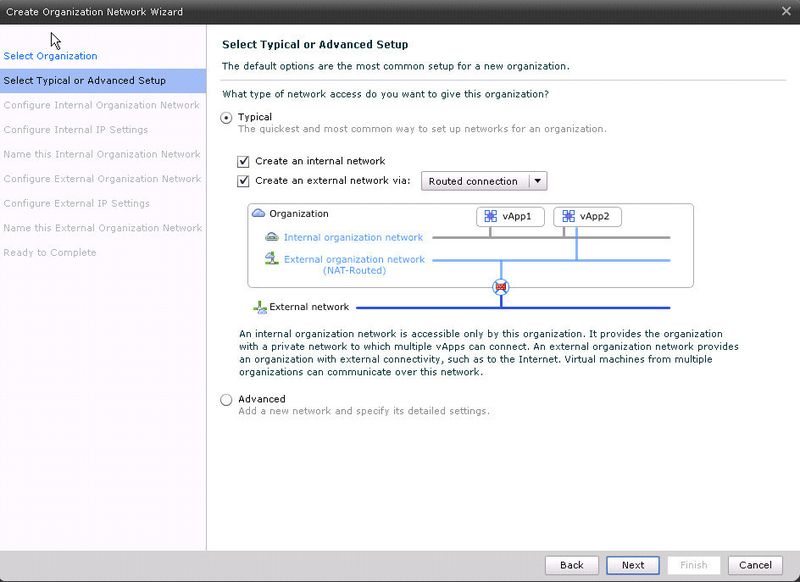
Task: Open the Routed connection dropdown
Action: pyautogui.click(x=484, y=181)
